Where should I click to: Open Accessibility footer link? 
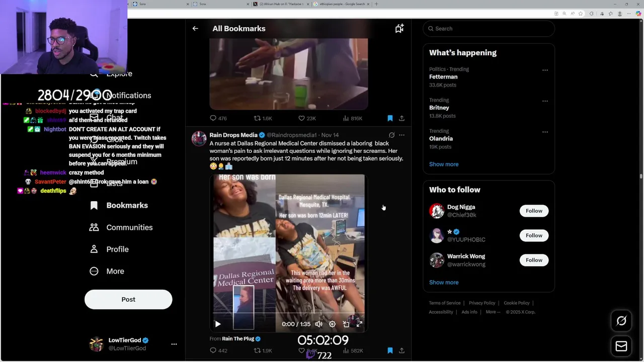pos(441,312)
